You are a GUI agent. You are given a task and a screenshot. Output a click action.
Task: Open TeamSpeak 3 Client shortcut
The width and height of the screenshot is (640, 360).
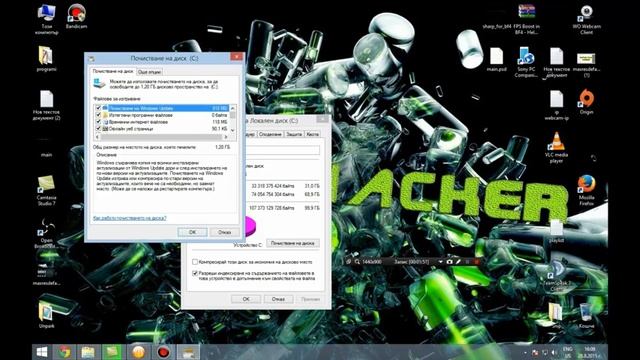pos(556,276)
